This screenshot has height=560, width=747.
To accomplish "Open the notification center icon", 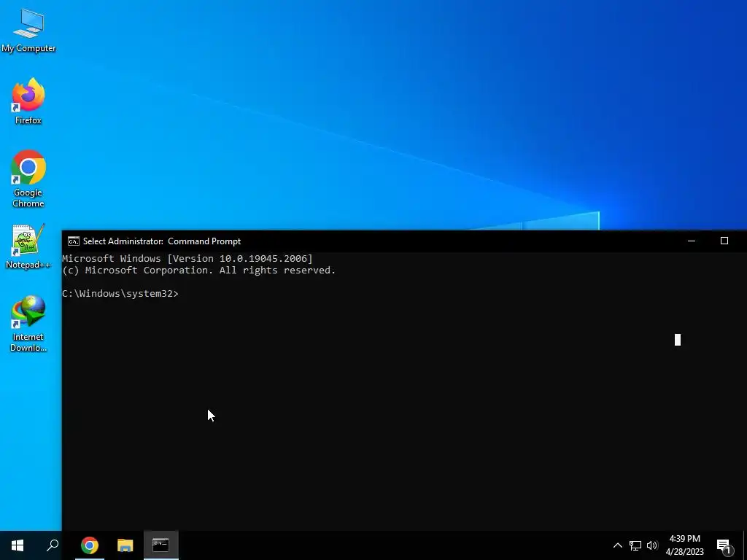I will (724, 546).
